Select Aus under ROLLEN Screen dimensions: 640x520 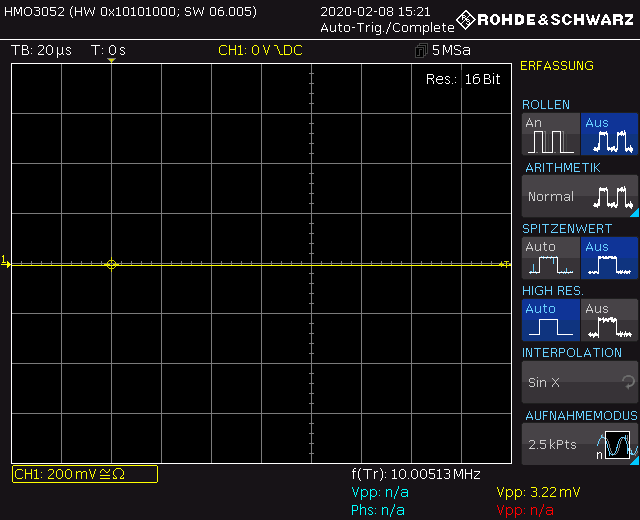point(609,134)
